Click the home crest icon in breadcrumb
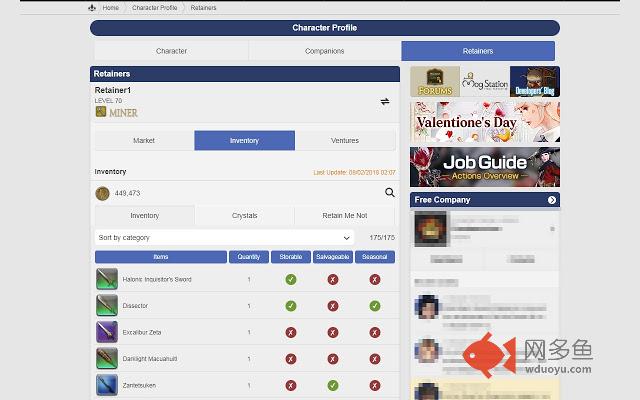Image resolution: width=640 pixels, height=400 pixels. (x=92, y=7)
